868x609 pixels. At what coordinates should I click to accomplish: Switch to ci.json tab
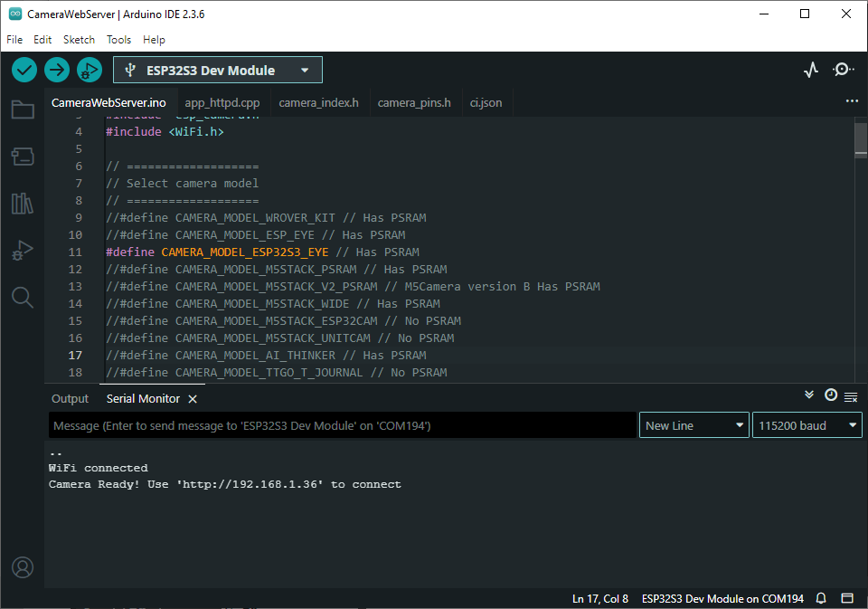(x=486, y=102)
